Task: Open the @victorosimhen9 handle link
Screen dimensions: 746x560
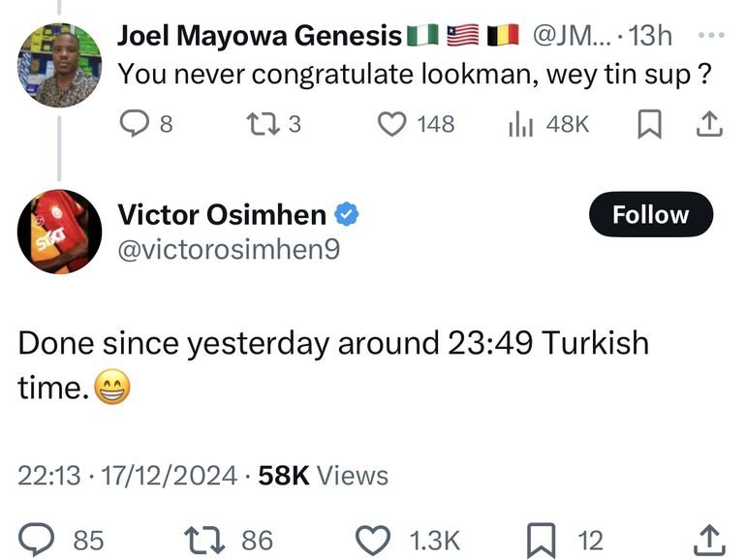Action: [x=229, y=250]
